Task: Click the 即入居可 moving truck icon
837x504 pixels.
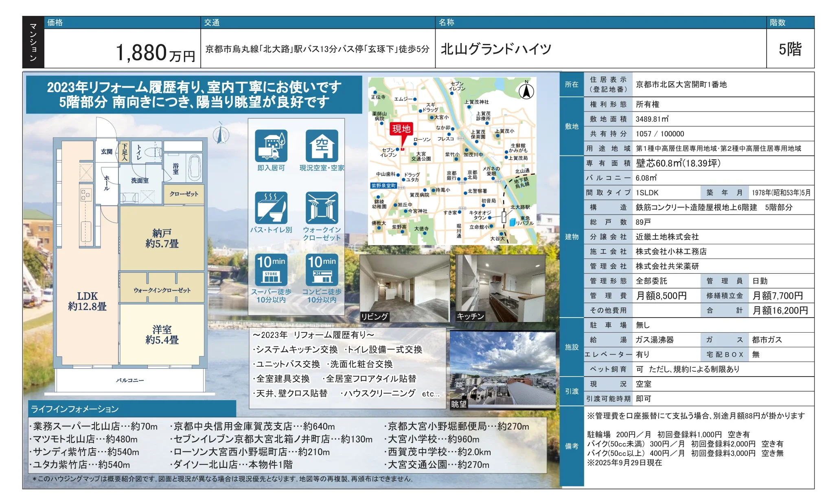Action: click(x=271, y=146)
